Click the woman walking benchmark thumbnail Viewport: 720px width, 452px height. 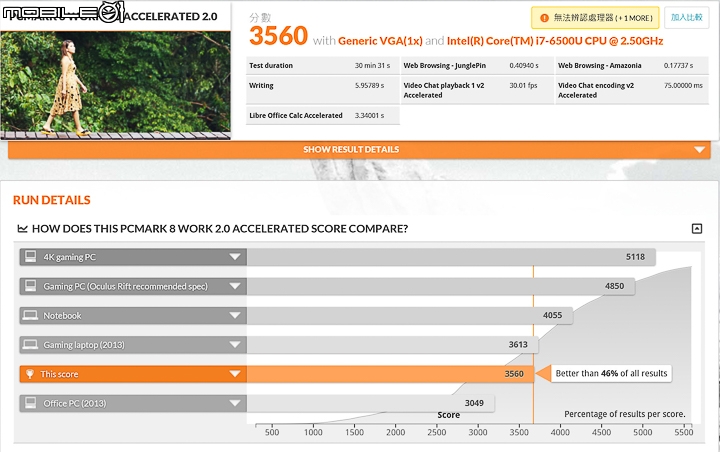point(115,85)
